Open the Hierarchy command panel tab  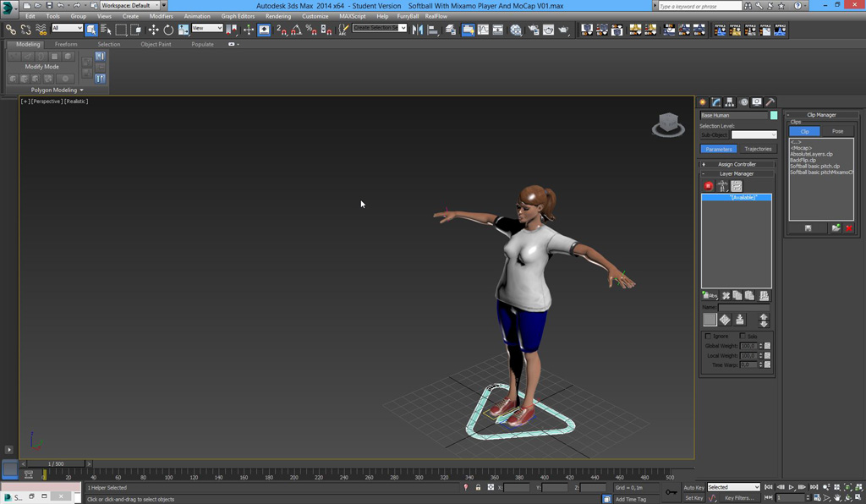[730, 102]
